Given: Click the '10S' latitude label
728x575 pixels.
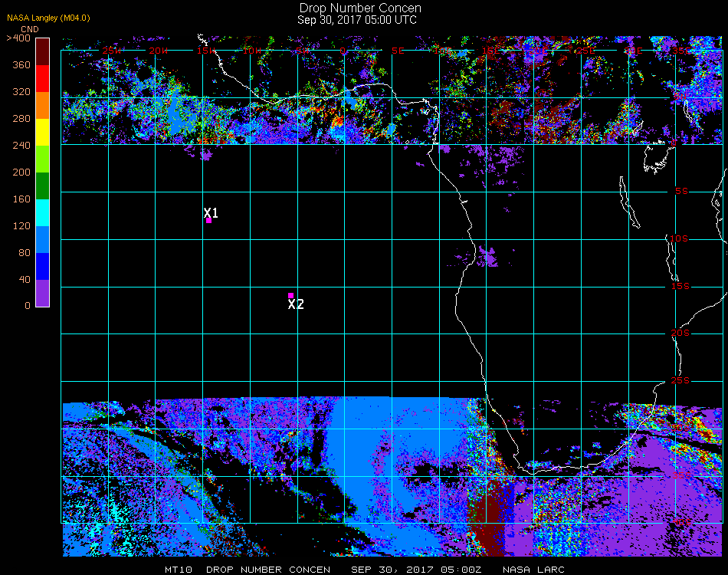Looking at the screenshot, I should [679, 238].
